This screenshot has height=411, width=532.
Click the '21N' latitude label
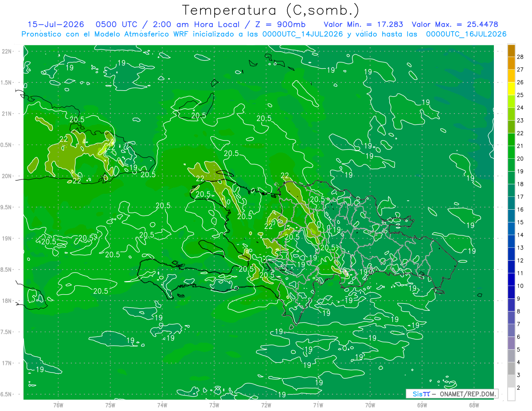(6, 114)
